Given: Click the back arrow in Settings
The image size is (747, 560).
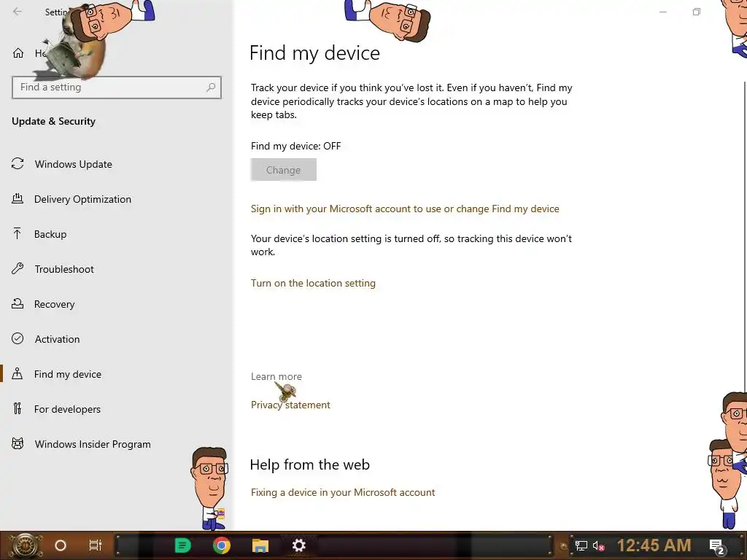Looking at the screenshot, I should coord(18,12).
